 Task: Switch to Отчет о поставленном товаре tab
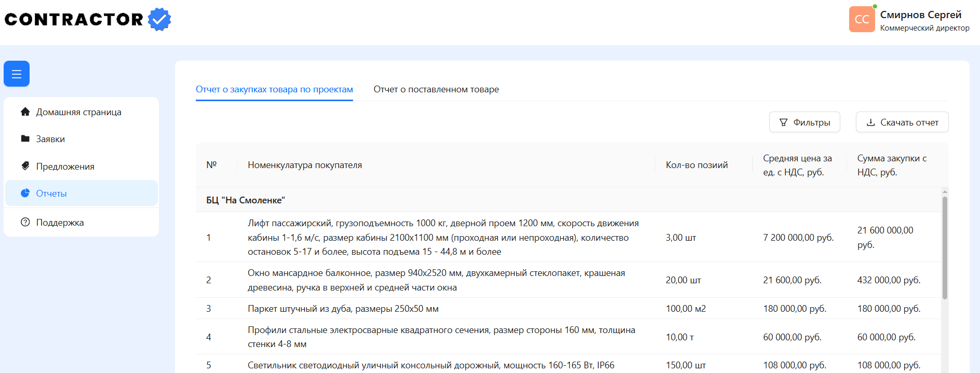pos(436,89)
